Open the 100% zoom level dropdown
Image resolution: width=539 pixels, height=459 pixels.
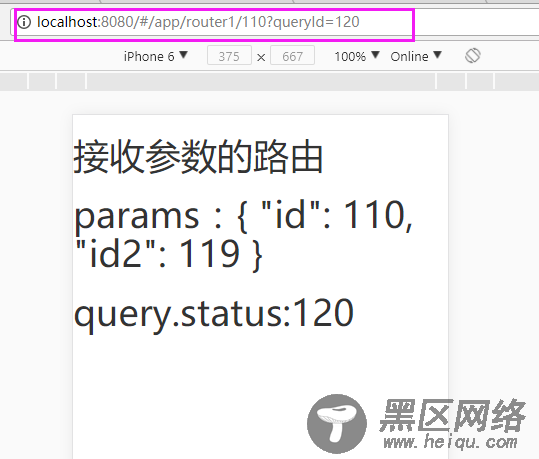(x=357, y=56)
